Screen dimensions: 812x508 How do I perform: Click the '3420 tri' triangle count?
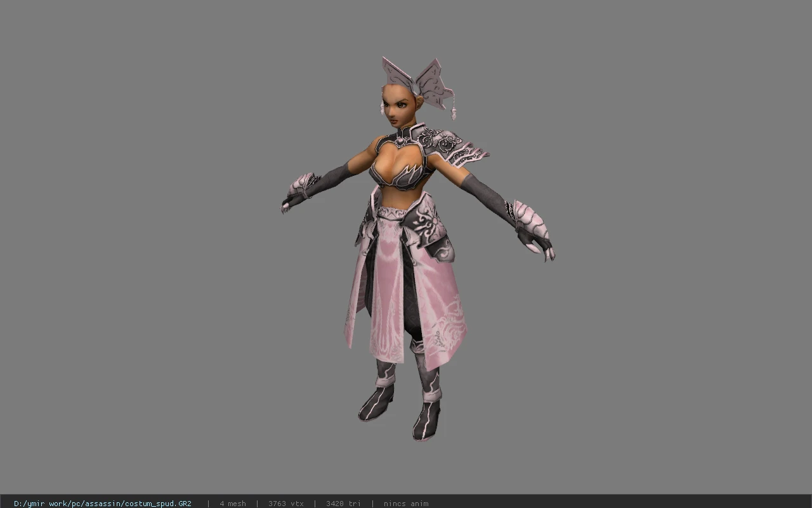344,504
